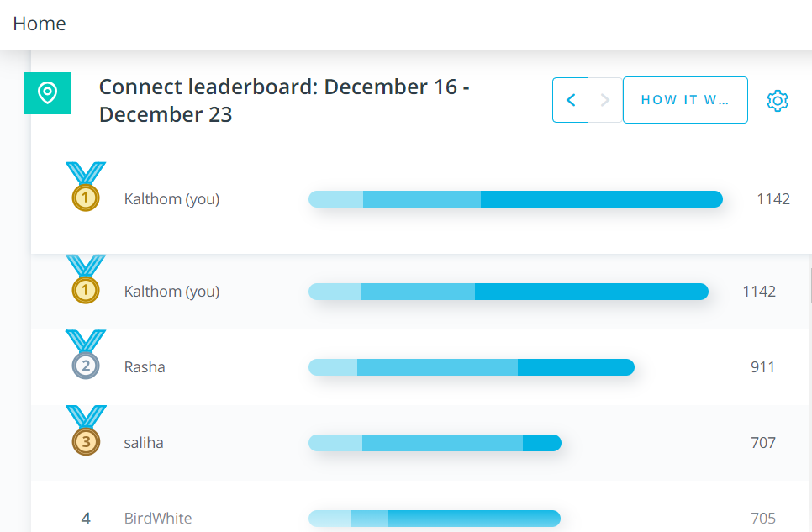This screenshot has height=532, width=812.
Task: Click the 1142 score for Kalthom
Action: click(x=772, y=199)
